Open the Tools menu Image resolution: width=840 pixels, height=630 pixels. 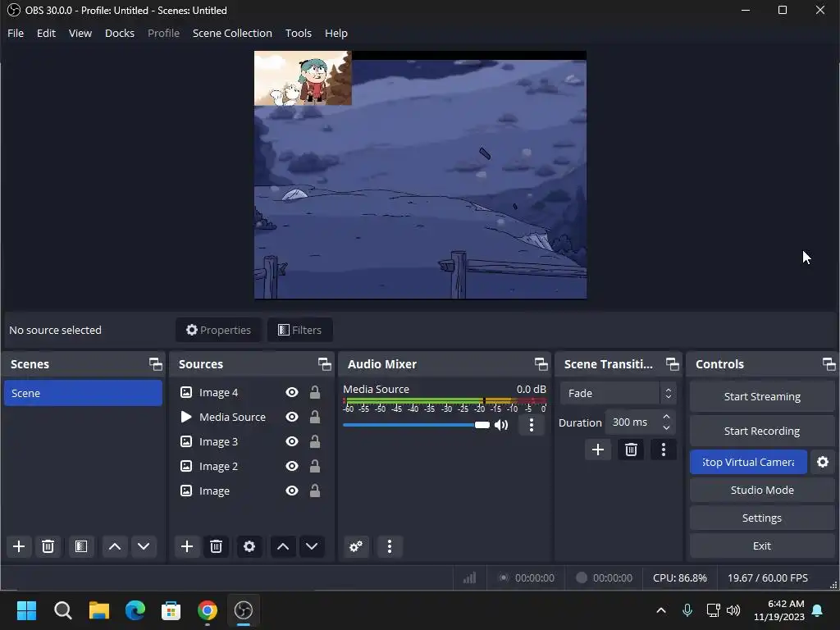coord(299,33)
